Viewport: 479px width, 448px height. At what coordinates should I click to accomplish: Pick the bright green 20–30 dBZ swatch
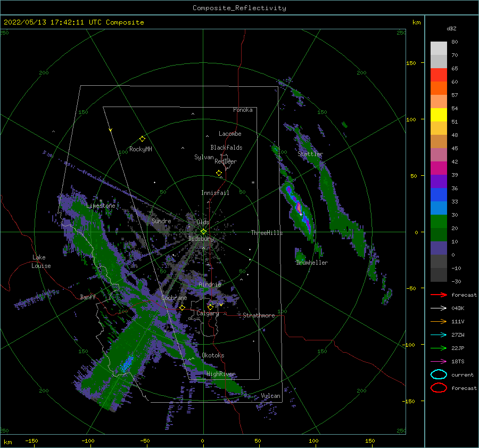coord(439,222)
